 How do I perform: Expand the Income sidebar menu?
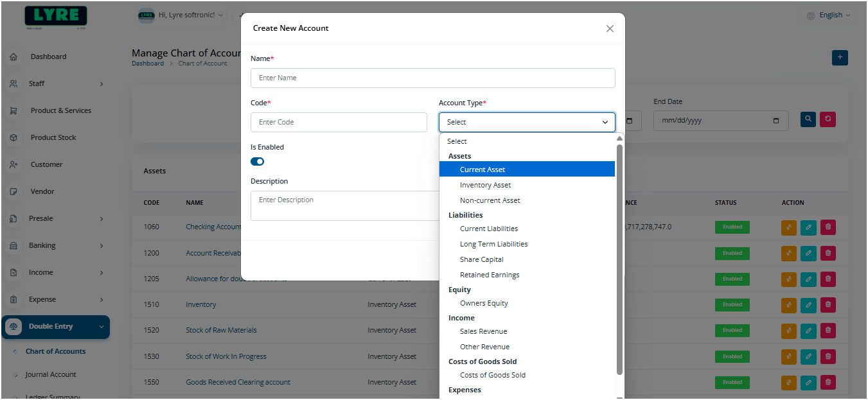click(x=56, y=272)
